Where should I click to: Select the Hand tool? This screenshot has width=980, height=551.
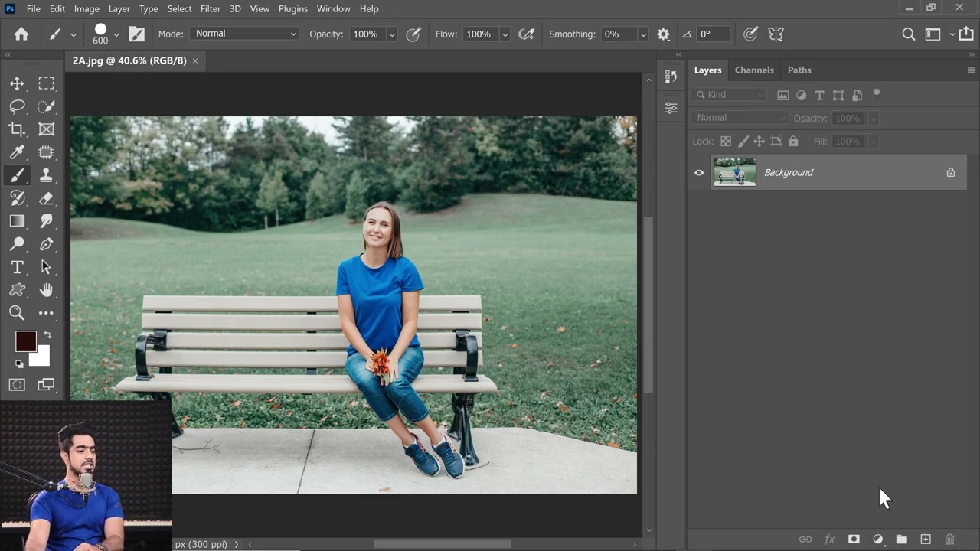click(47, 290)
